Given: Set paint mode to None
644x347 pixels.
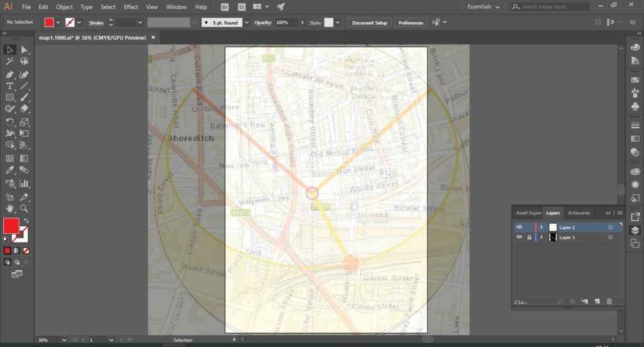Looking at the screenshot, I should click(26, 250).
